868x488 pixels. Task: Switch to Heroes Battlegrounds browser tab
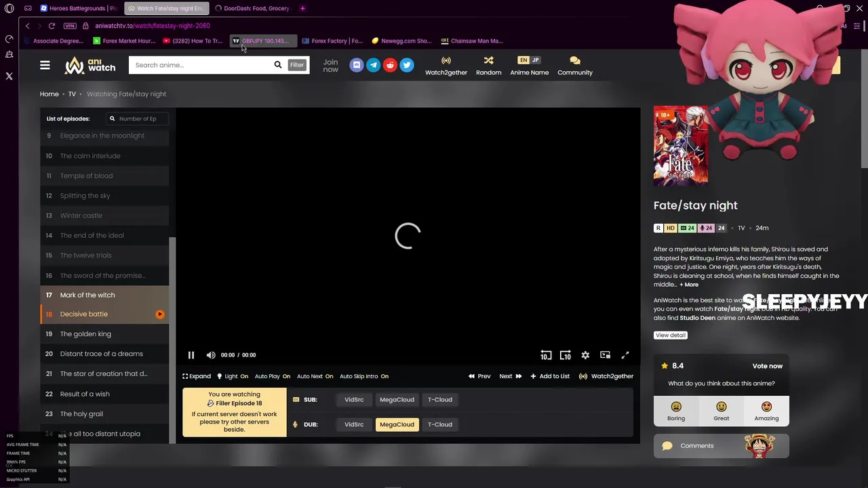click(78, 8)
